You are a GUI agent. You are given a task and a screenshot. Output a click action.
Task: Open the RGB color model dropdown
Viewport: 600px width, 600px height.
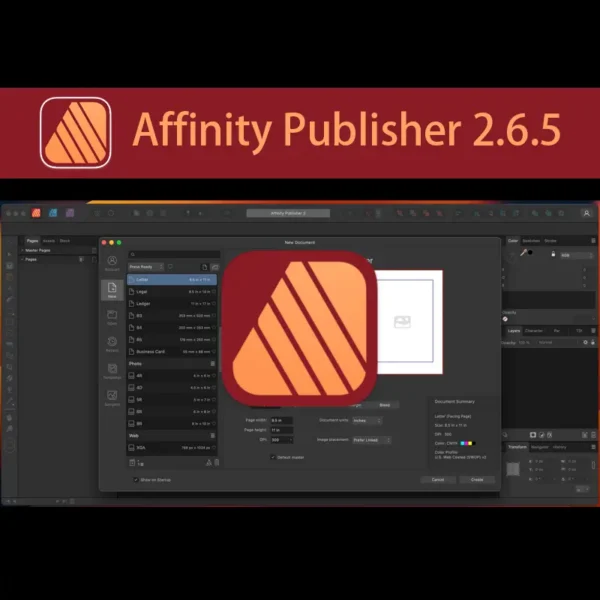tap(577, 255)
